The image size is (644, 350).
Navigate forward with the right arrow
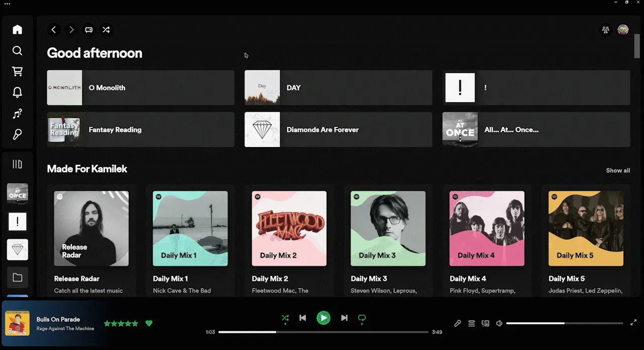tap(71, 30)
